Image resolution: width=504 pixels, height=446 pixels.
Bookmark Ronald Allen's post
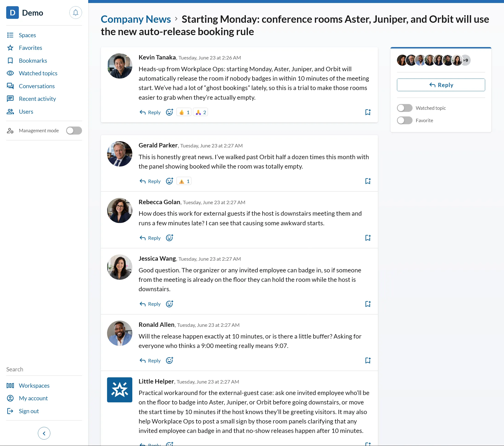coord(368,360)
